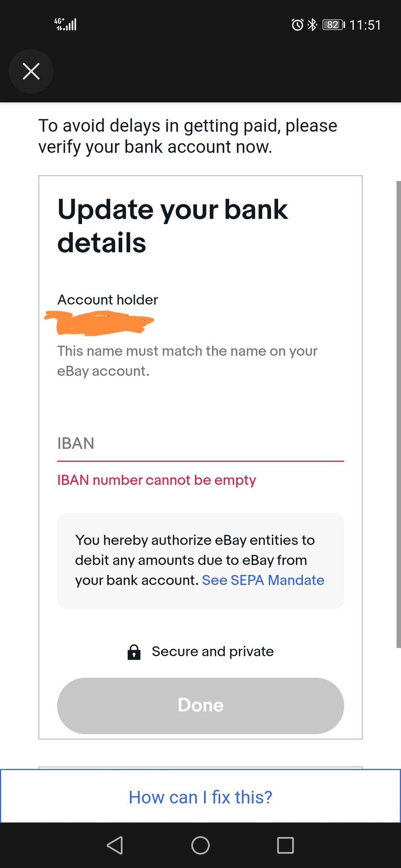Tap the Update your bank details heading
This screenshot has height=868, width=401.
pyautogui.click(x=173, y=226)
